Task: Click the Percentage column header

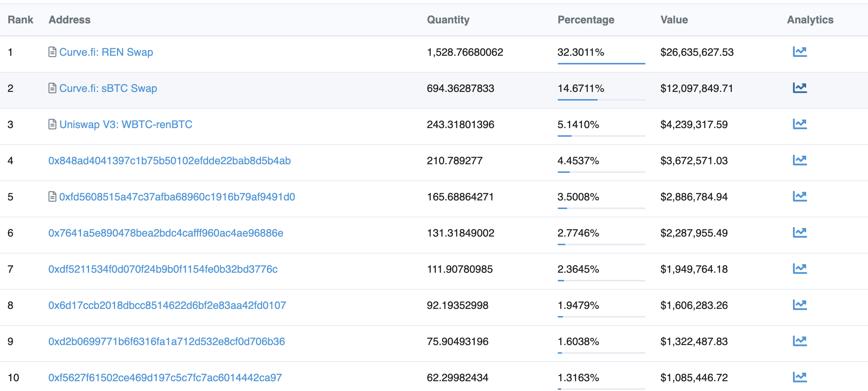Action: tap(586, 20)
